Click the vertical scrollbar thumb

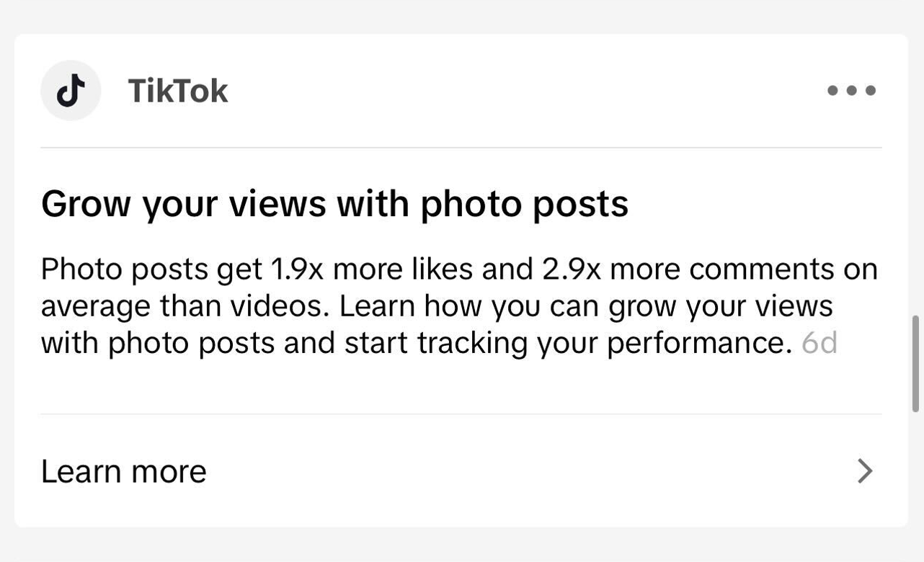tap(916, 363)
